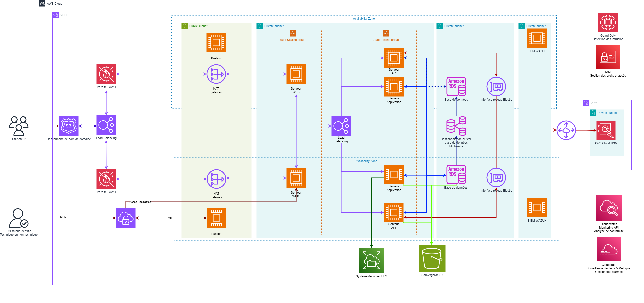
Task: Select the lower SIEM WAZUH instance icon
Action: (537, 207)
